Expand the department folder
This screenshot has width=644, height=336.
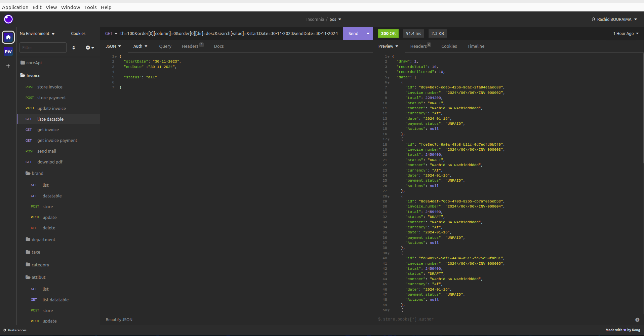[x=41, y=239]
